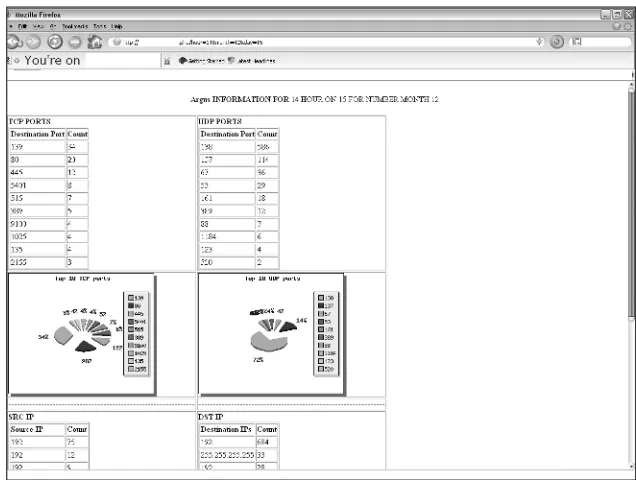Select TCP destination port 445 cell
636x480 pixels.
37,172
